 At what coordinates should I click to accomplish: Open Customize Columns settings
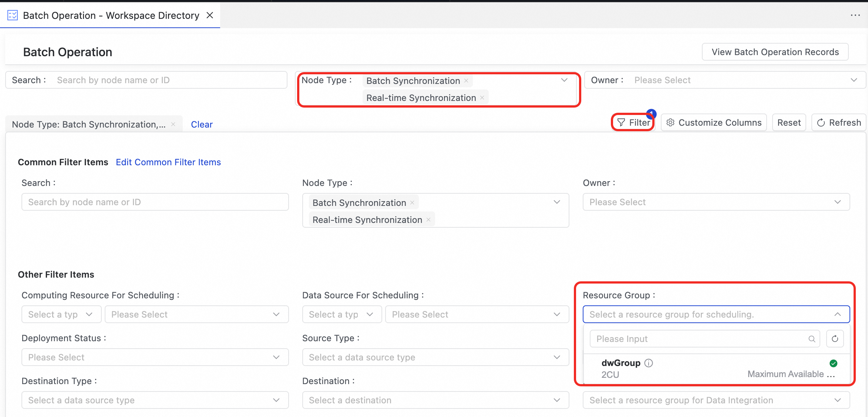click(714, 123)
